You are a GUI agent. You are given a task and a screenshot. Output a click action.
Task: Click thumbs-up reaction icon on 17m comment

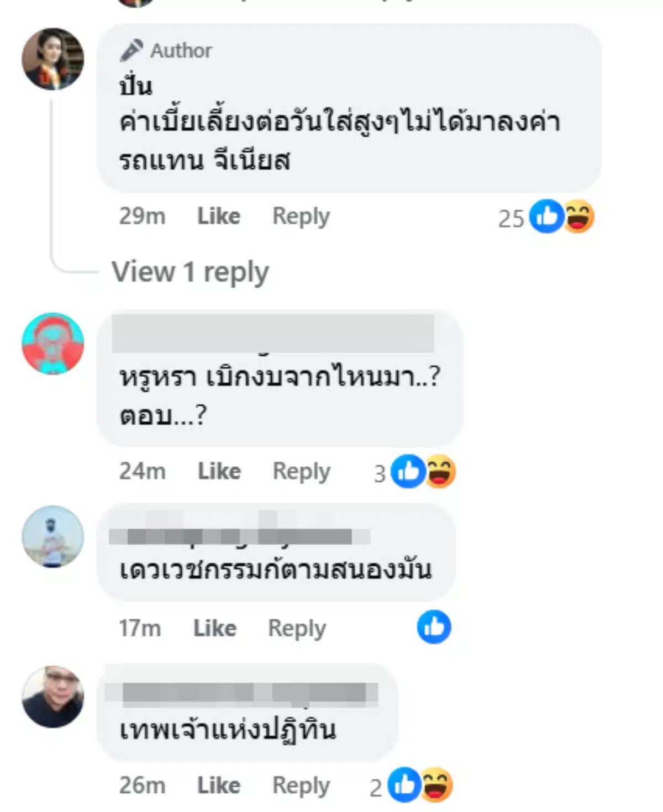(x=434, y=627)
